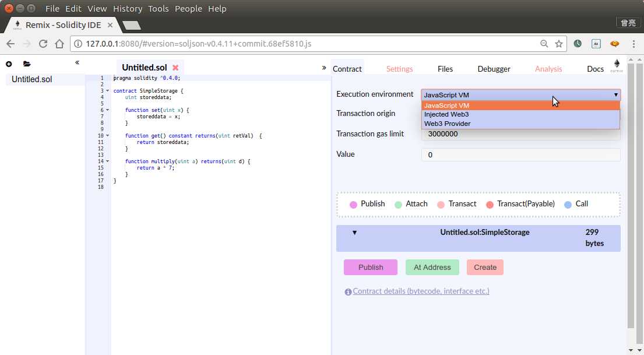Select JavaScript VM option
Screen dimensions: 644x355
coord(521,106)
